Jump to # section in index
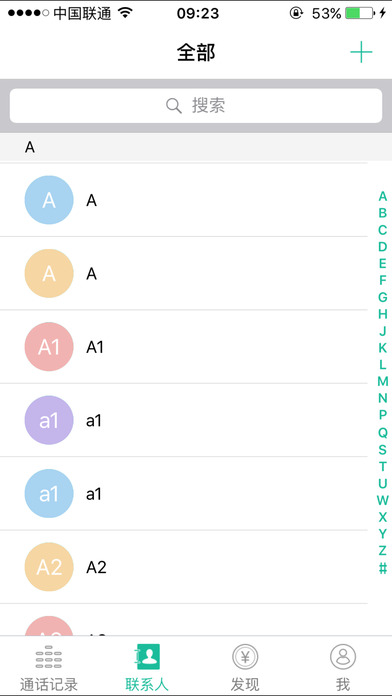This screenshot has height=696, width=392. (x=382, y=567)
